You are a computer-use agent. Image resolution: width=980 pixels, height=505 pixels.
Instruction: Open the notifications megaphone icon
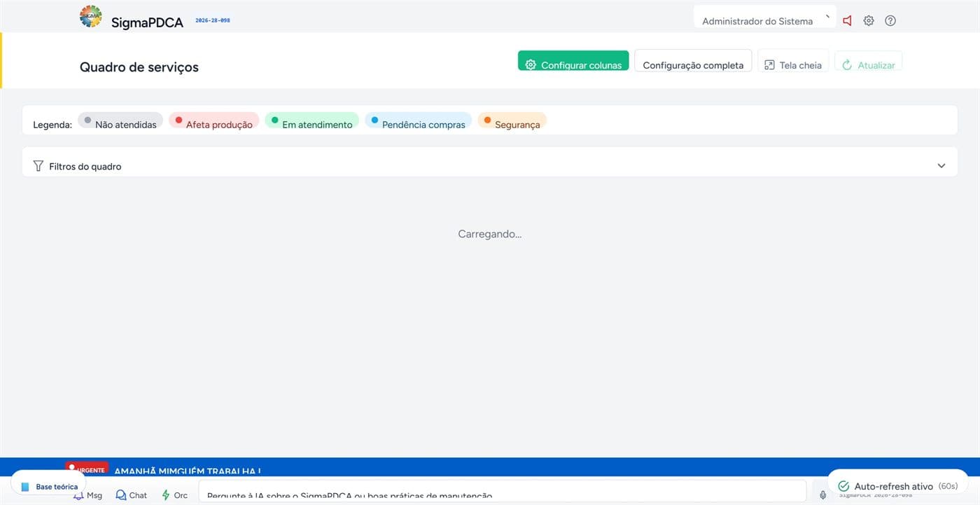[x=848, y=21]
